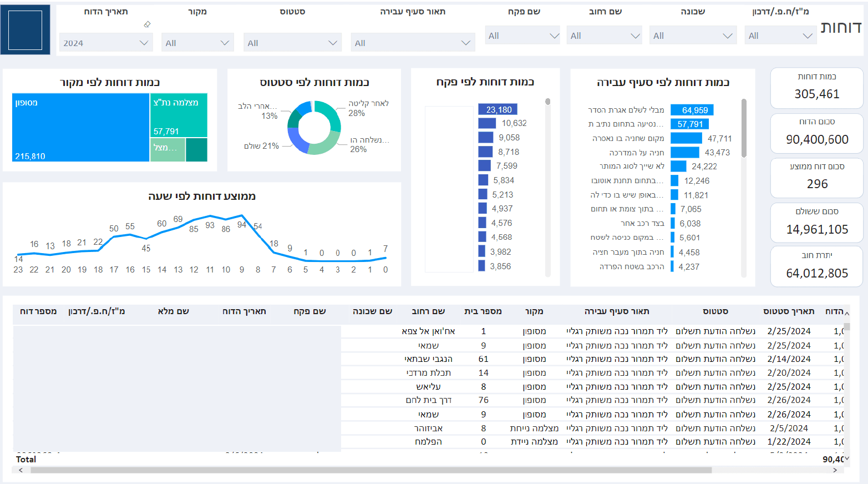Click the דוחות page title

[841, 27]
